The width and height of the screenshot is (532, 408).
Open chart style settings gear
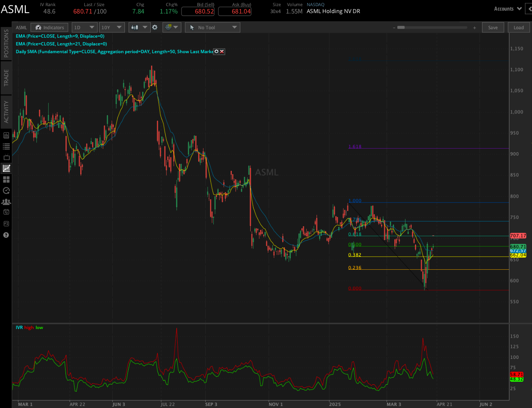click(155, 27)
